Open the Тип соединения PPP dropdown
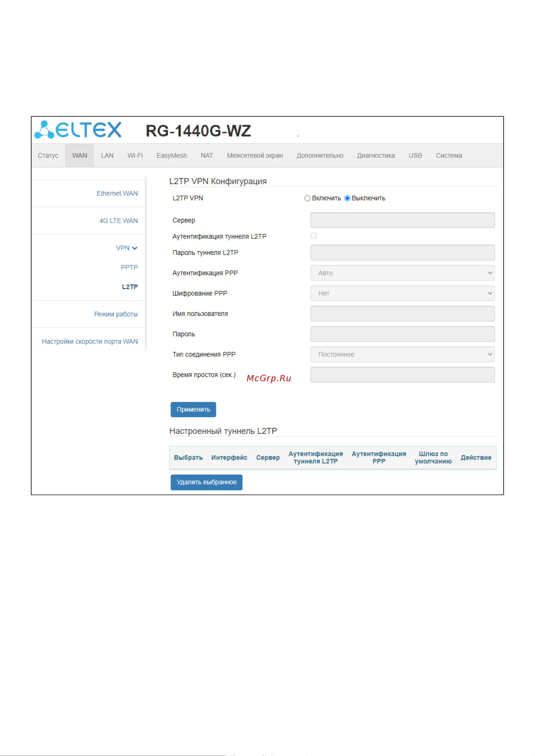The width and height of the screenshot is (535, 756). pyautogui.click(x=402, y=354)
